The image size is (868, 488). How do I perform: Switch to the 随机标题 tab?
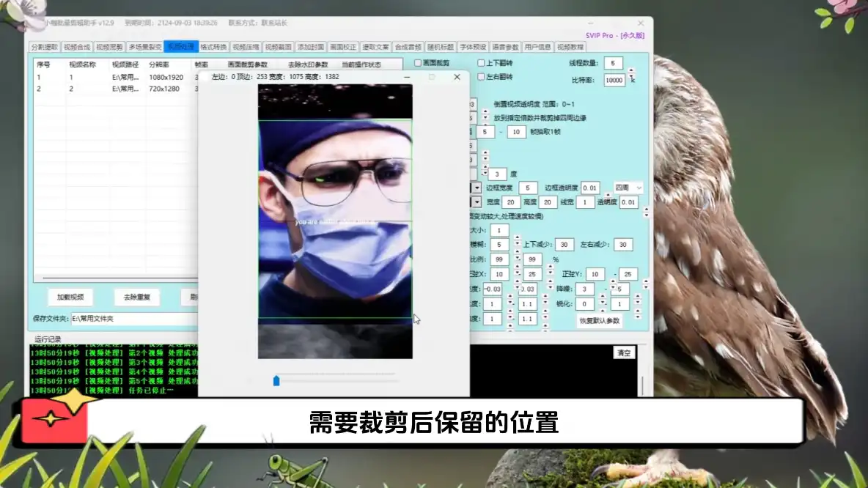pos(441,47)
